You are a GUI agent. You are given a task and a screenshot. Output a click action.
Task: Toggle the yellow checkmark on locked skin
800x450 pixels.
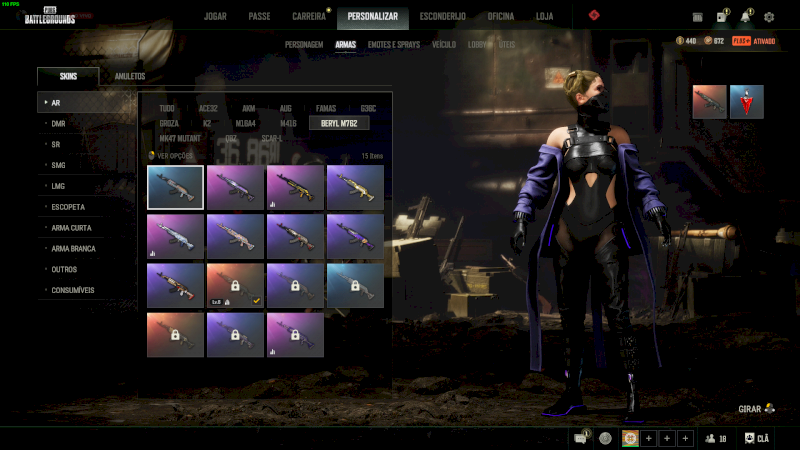[256, 301]
